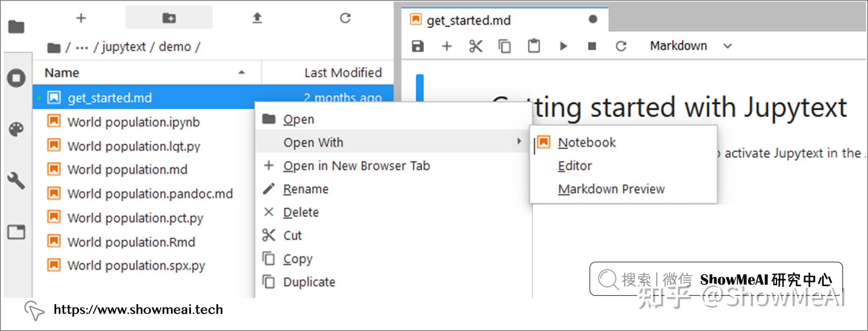Save the notebook with the disk icon
Screen dimensions: 868x331
(x=418, y=46)
